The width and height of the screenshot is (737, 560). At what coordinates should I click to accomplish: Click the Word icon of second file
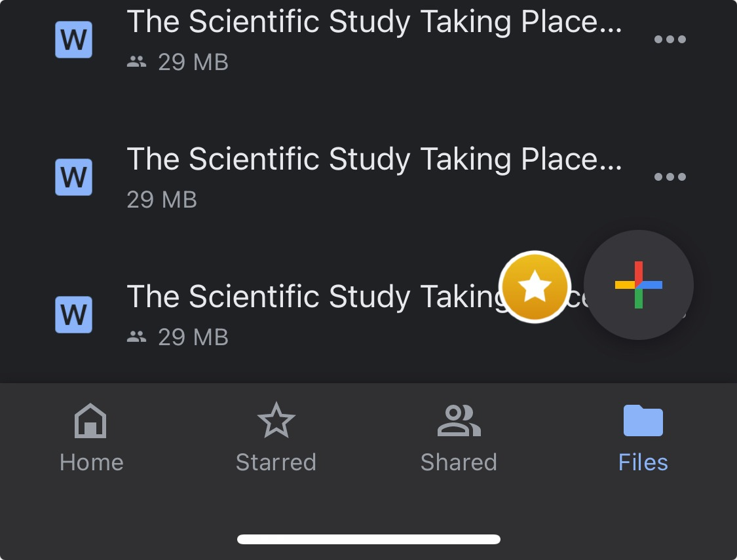[x=74, y=177]
